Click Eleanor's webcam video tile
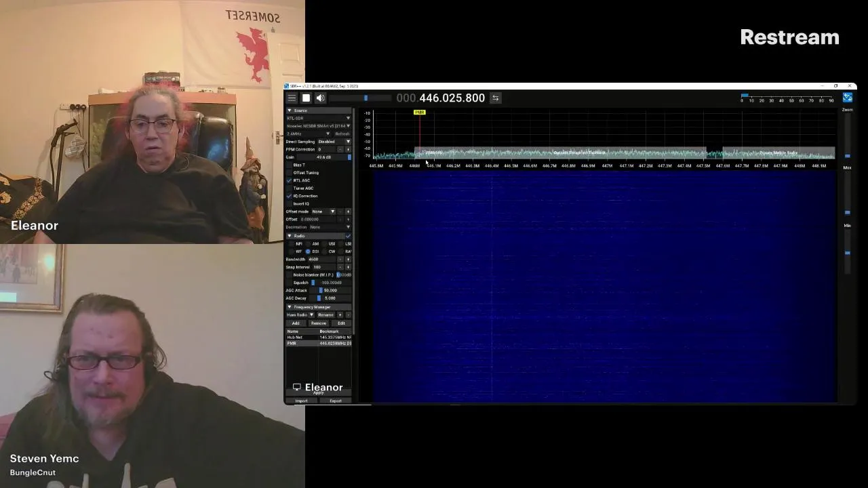The width and height of the screenshot is (868, 488). [153, 122]
